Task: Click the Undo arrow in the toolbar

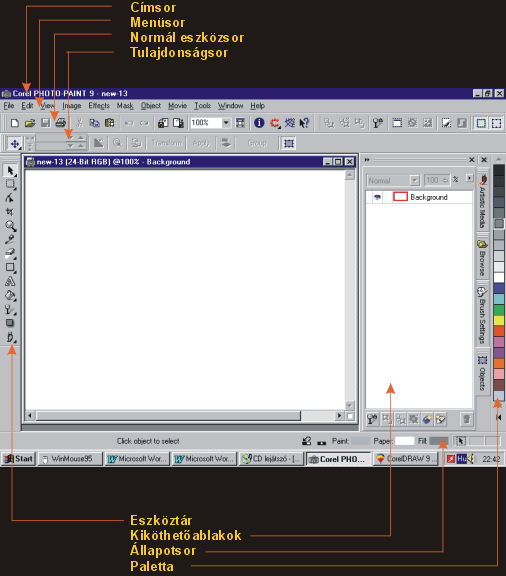Action: (129, 123)
